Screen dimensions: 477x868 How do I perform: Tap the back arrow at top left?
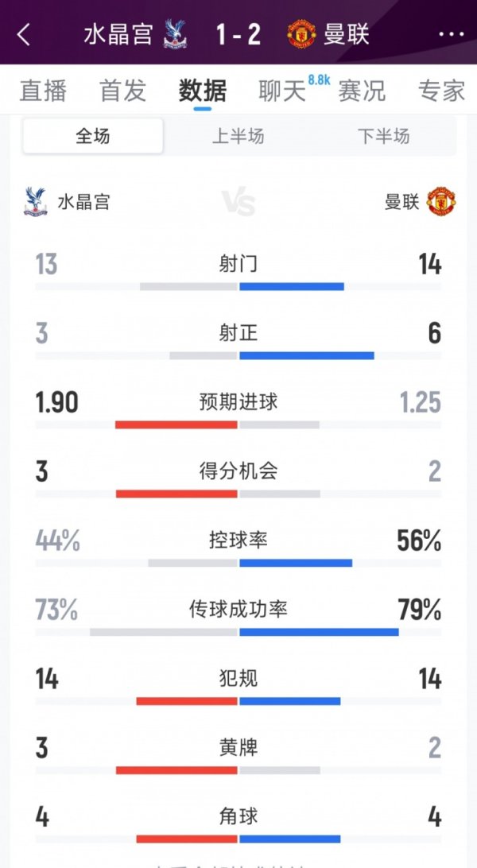pos(24,35)
